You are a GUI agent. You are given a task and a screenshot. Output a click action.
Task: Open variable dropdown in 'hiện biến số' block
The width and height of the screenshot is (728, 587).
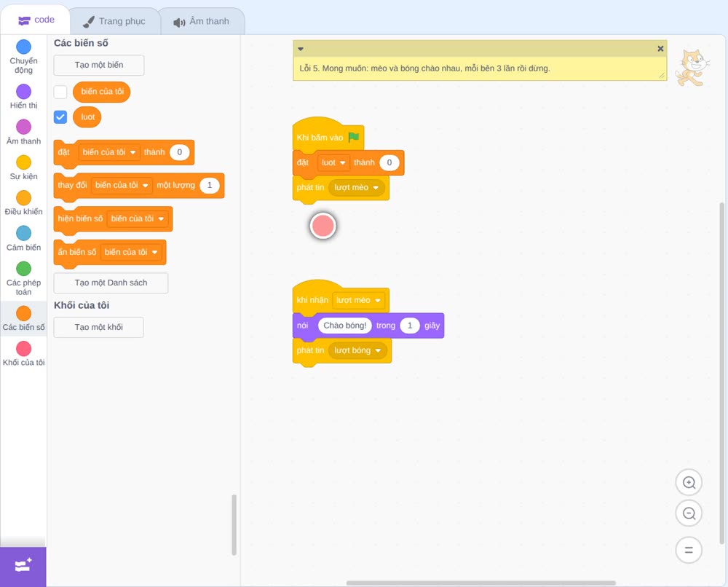(x=138, y=218)
